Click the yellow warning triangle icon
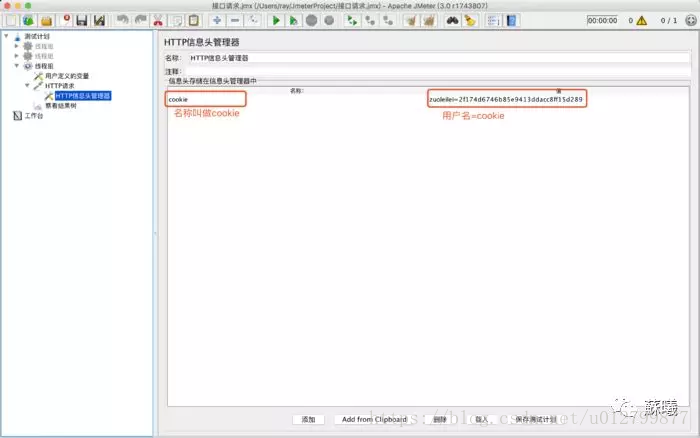Screen dimensions: 700x438 (x=642, y=21)
